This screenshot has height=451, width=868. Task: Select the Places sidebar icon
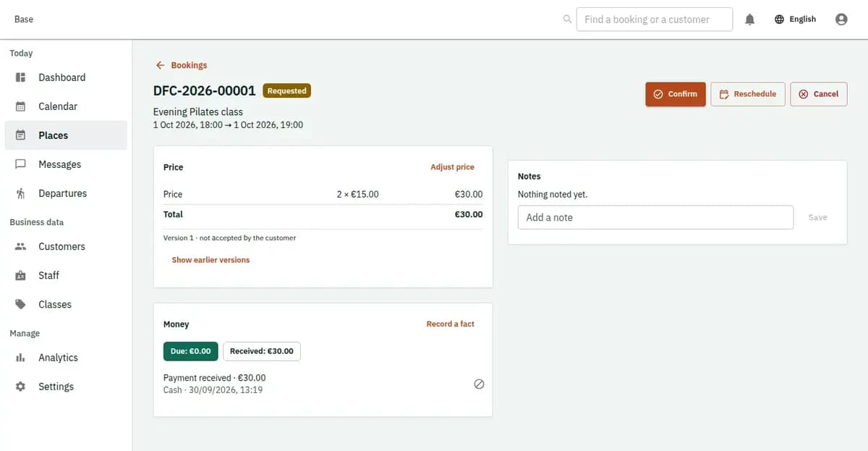(x=21, y=135)
